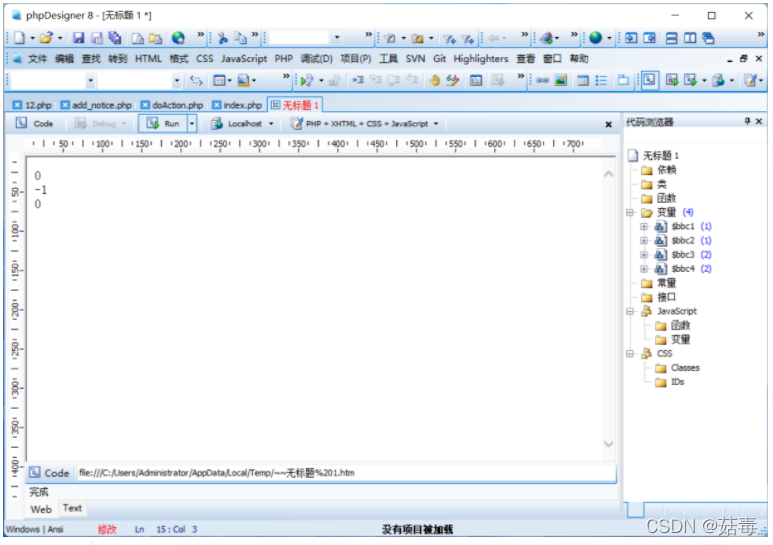Open the Highlighters menu
Screen dimensions: 773x545
481,59
